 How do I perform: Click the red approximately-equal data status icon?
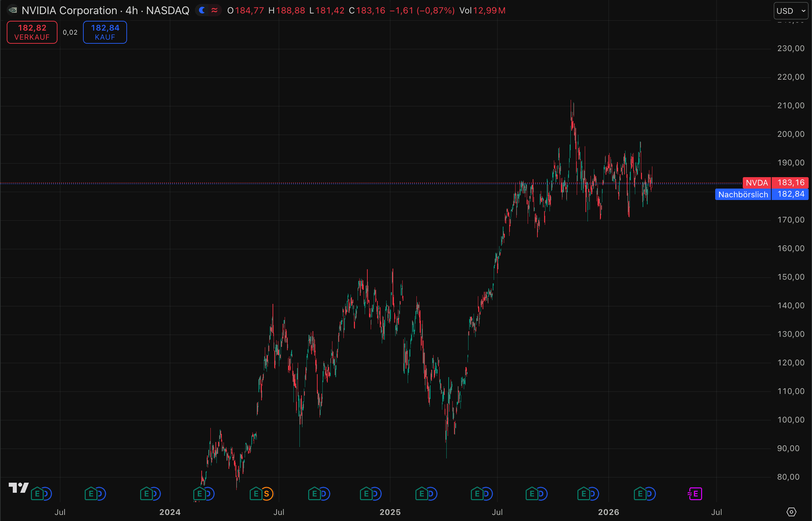pos(214,10)
